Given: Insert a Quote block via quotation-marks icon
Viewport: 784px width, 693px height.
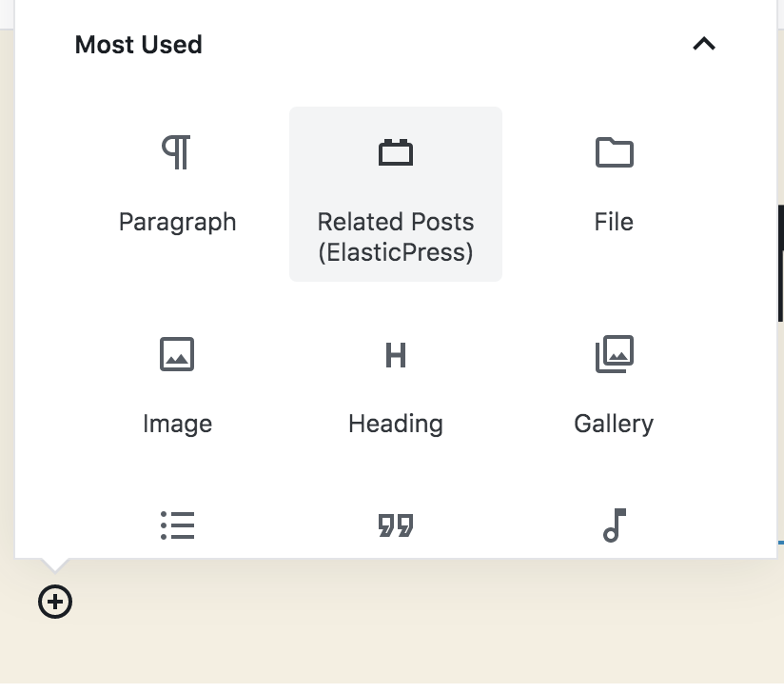Looking at the screenshot, I should [x=396, y=525].
